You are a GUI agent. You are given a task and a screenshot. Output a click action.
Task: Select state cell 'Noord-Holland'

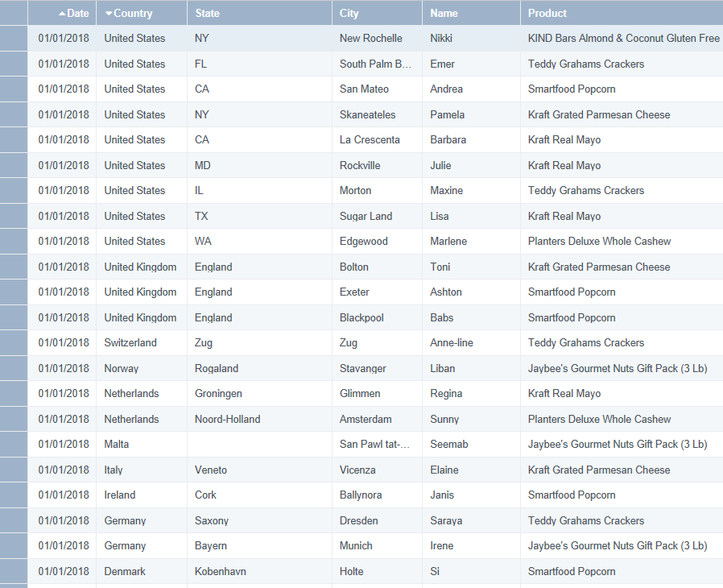click(259, 419)
